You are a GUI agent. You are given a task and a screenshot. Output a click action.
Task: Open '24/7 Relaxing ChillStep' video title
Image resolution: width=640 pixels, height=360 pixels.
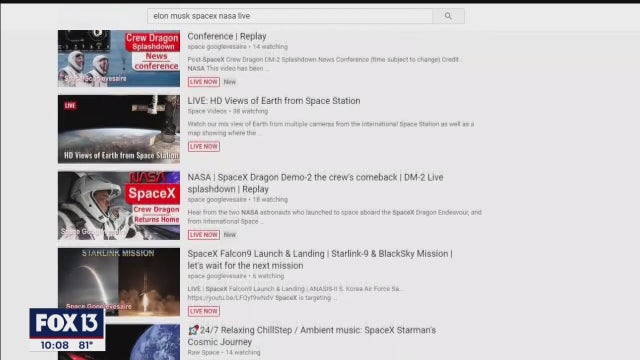[311, 336]
